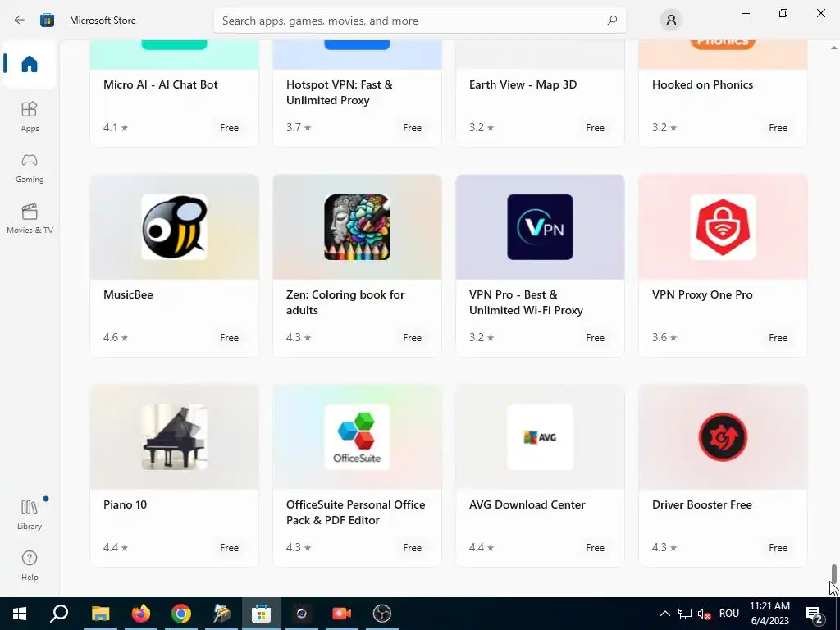This screenshot has height=630, width=840.
Task: Open OBS Studio from taskbar
Action: coord(382,614)
